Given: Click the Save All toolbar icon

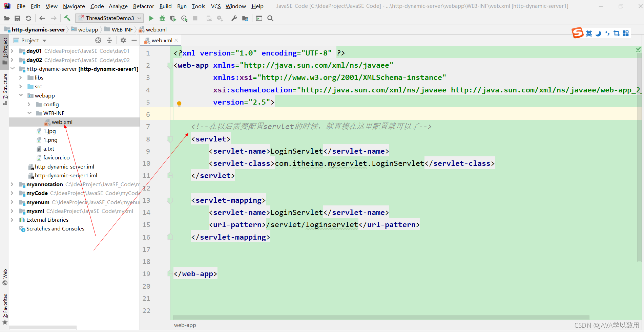Looking at the screenshot, I should coord(17,18).
